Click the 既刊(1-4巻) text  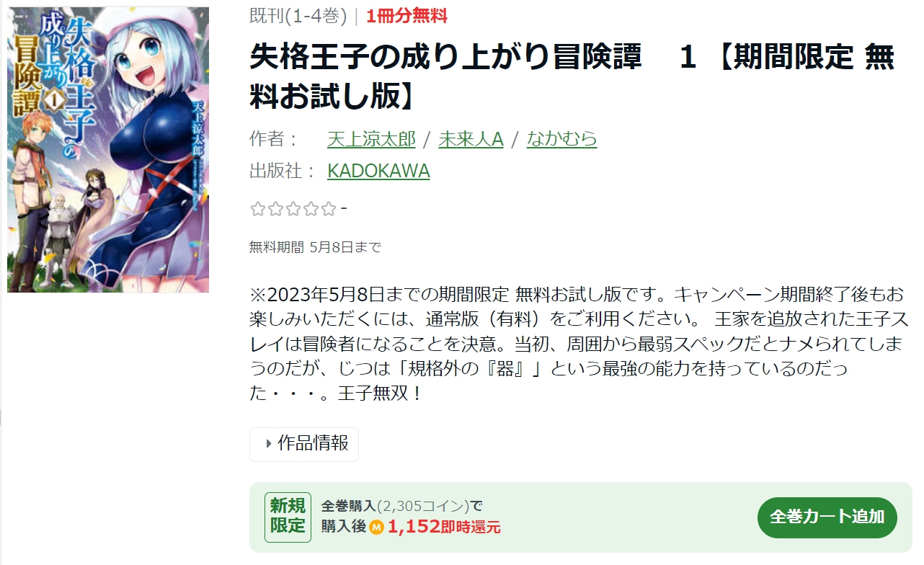(298, 16)
